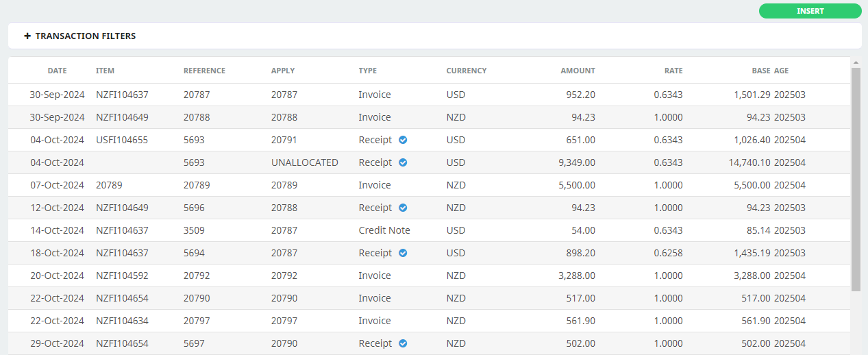Click the Reference column header
868x355 pixels.
[204, 71]
